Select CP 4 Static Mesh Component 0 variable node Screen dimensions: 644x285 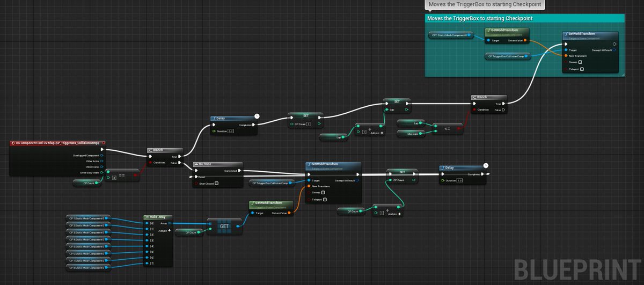(x=89, y=239)
